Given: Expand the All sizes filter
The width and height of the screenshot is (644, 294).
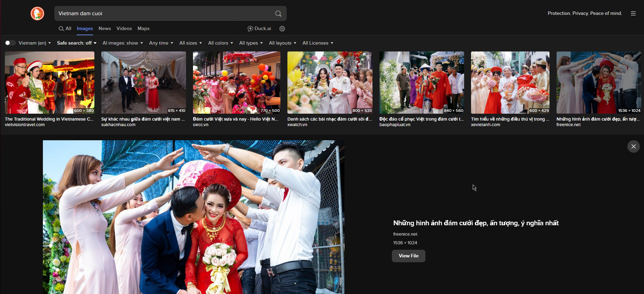Looking at the screenshot, I should point(191,43).
